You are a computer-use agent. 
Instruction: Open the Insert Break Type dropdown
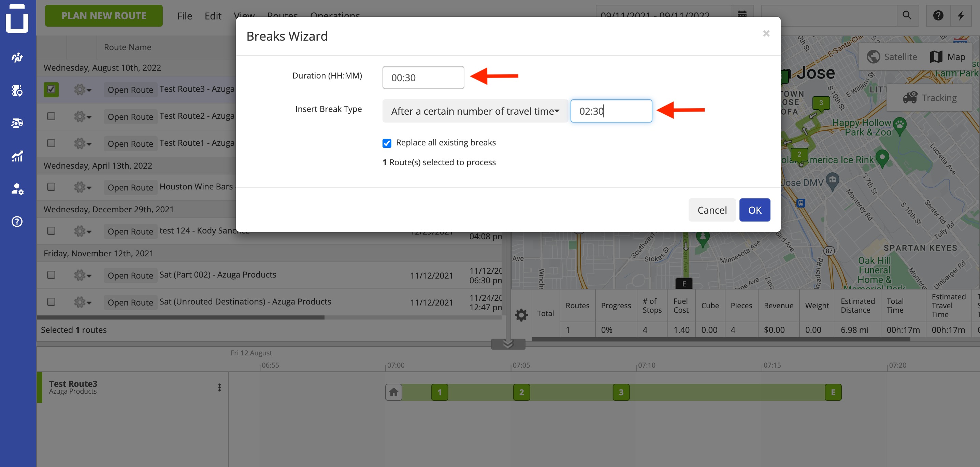tap(475, 111)
